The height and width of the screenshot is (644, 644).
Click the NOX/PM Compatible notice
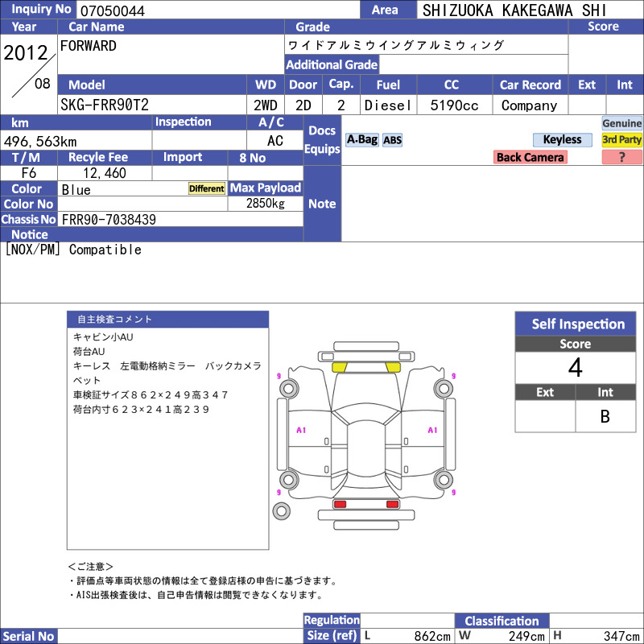[x=73, y=250]
